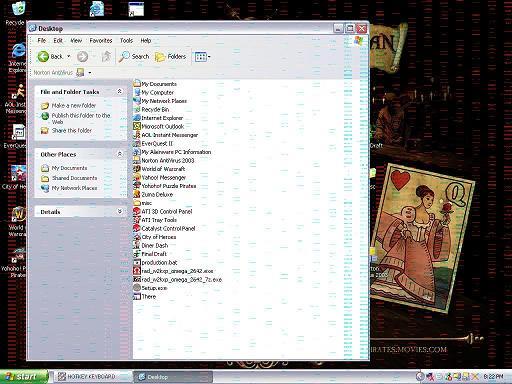Collapse the Other Places panel
The width and height of the screenshot is (512, 384).
119,154
